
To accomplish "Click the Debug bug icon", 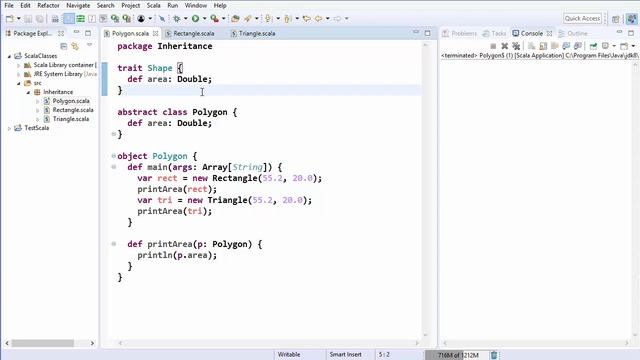I will (x=177, y=18).
